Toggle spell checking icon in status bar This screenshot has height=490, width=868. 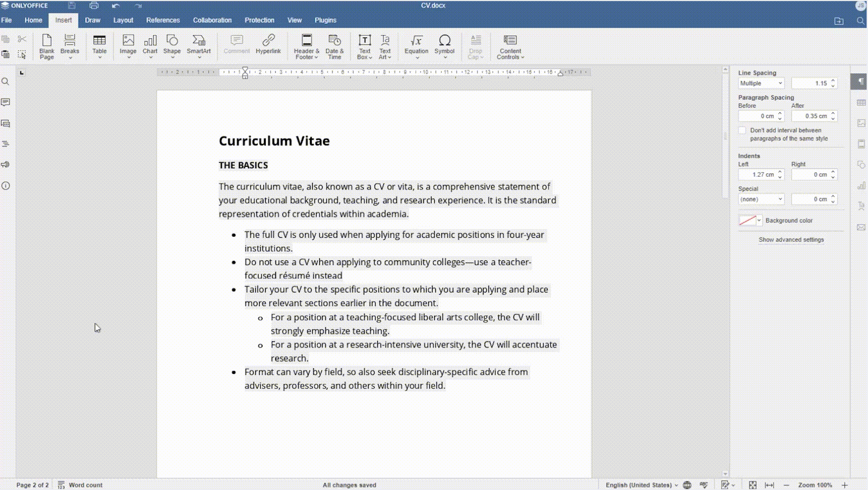704,485
